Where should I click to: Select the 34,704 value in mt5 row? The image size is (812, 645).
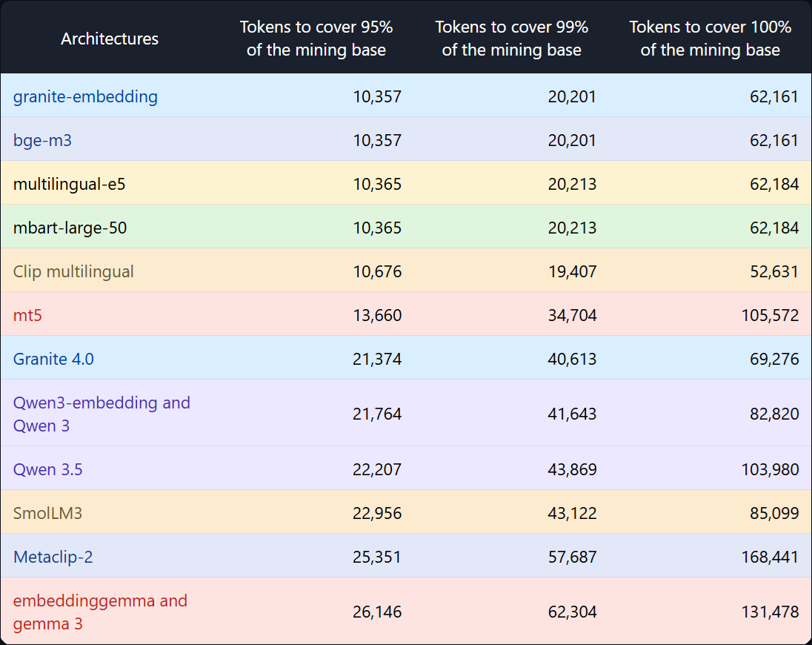pos(572,316)
